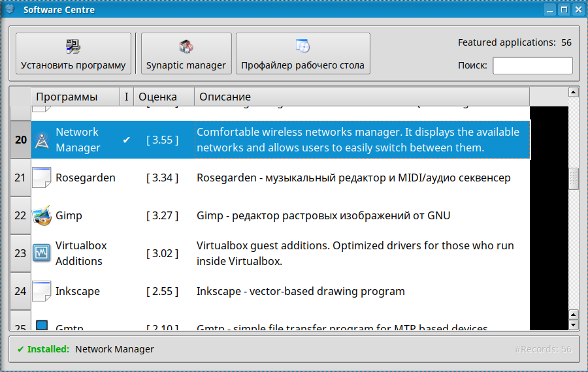The width and height of the screenshot is (588, 372).
Task: Click the vertical scrollbar thumb
Action: tap(574, 179)
